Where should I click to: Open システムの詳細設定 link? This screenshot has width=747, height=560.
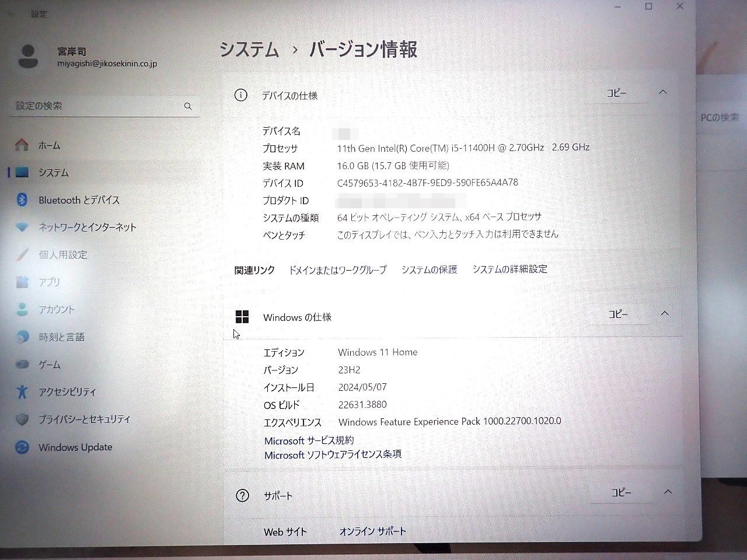510,268
